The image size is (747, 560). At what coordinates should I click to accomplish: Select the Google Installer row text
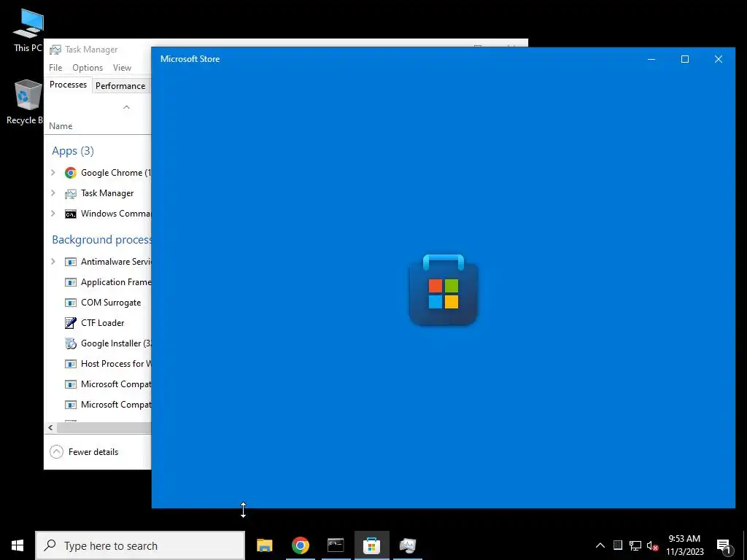(x=116, y=343)
